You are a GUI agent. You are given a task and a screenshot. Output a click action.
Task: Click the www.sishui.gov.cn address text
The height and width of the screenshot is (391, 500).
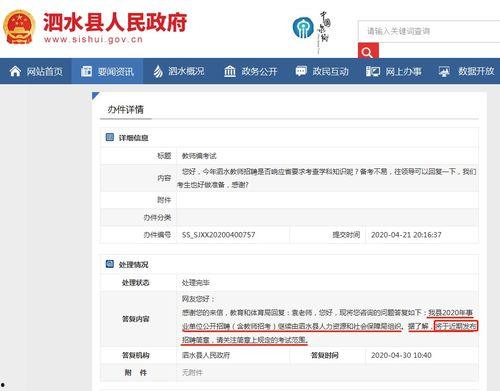[x=93, y=39]
